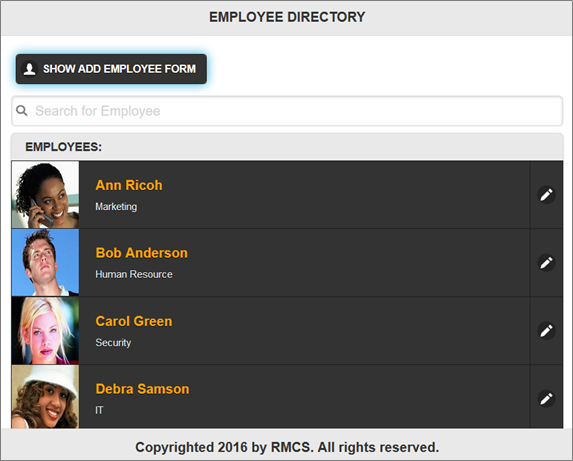Focus the Search for Employee field
Viewport: 573px width, 461px height.
(x=287, y=111)
